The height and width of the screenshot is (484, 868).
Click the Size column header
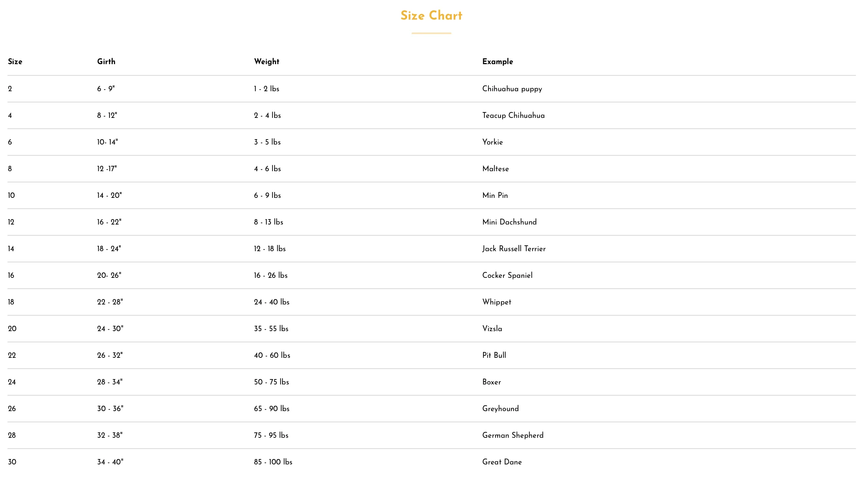[x=15, y=62]
